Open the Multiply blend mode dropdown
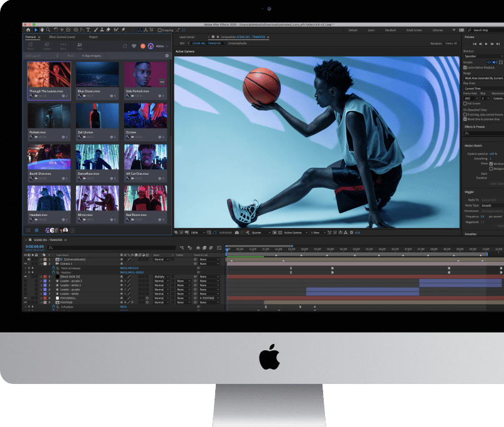Screen dimensions: 504x427 [162, 277]
